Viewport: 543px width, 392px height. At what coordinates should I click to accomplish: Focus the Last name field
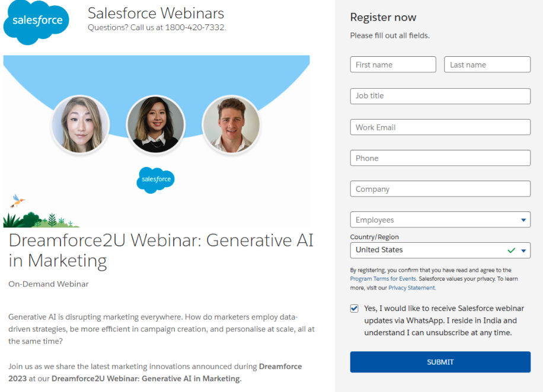[x=487, y=65]
